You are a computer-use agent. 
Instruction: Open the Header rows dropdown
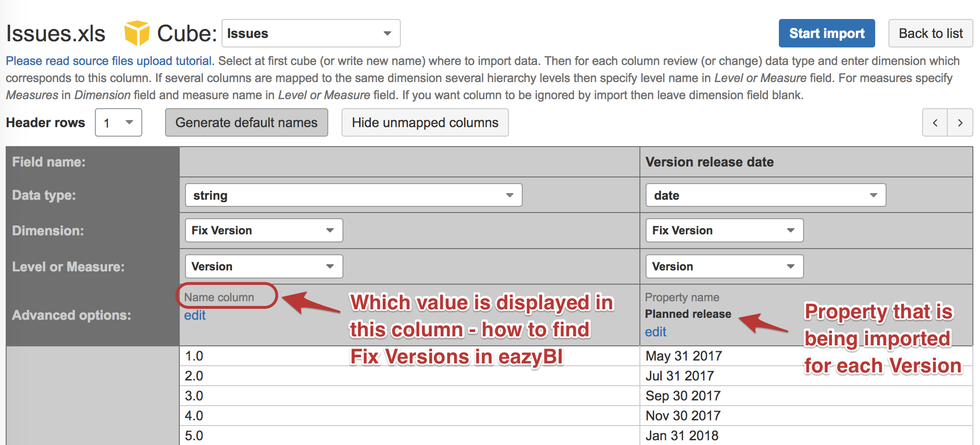click(119, 123)
